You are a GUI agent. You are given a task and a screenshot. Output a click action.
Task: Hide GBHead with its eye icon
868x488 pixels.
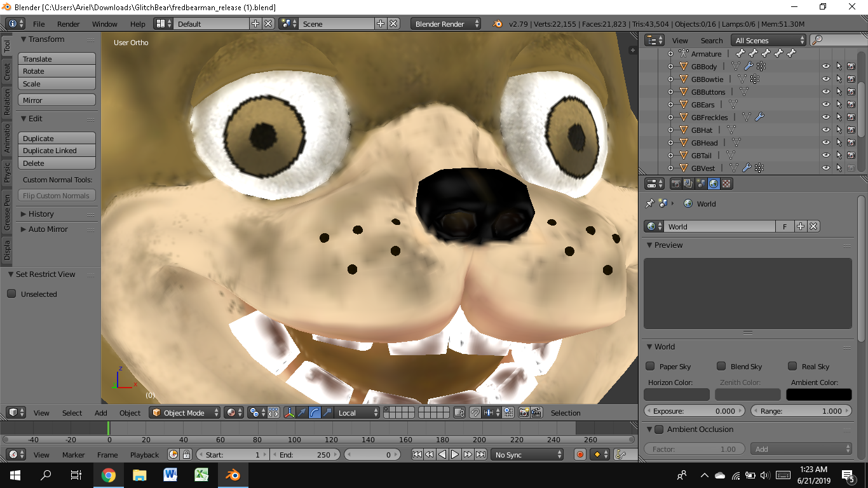point(826,143)
